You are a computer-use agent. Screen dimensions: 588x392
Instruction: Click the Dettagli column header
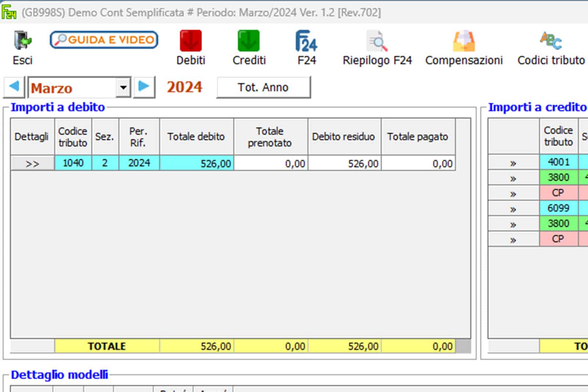pyautogui.click(x=32, y=137)
